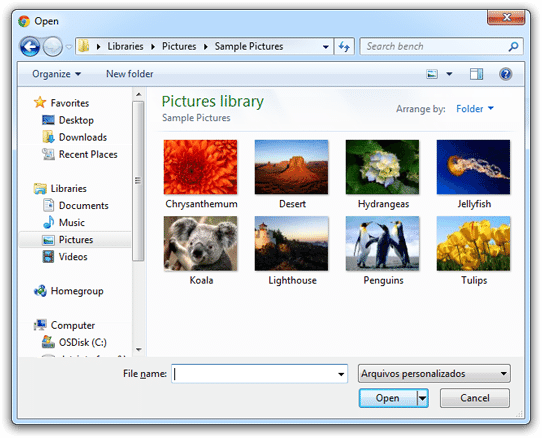
Task: Open the Arrange by Folder dropdown
Action: 475,109
